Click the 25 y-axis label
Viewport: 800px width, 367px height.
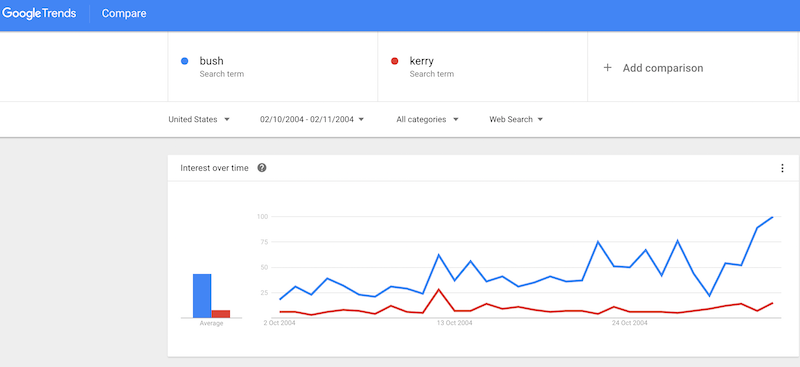(x=264, y=292)
